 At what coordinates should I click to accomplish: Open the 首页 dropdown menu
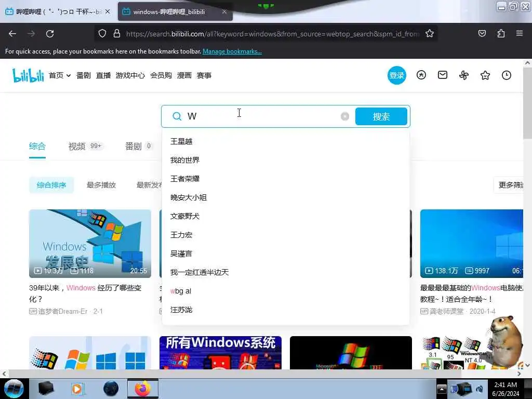[60, 75]
